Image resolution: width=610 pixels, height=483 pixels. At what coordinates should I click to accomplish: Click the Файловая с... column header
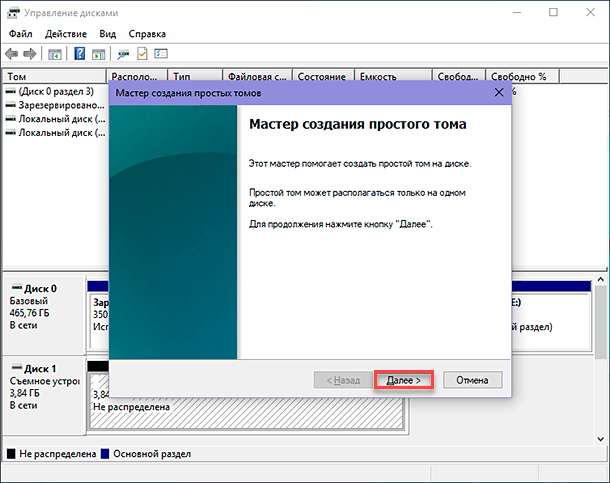point(257,77)
